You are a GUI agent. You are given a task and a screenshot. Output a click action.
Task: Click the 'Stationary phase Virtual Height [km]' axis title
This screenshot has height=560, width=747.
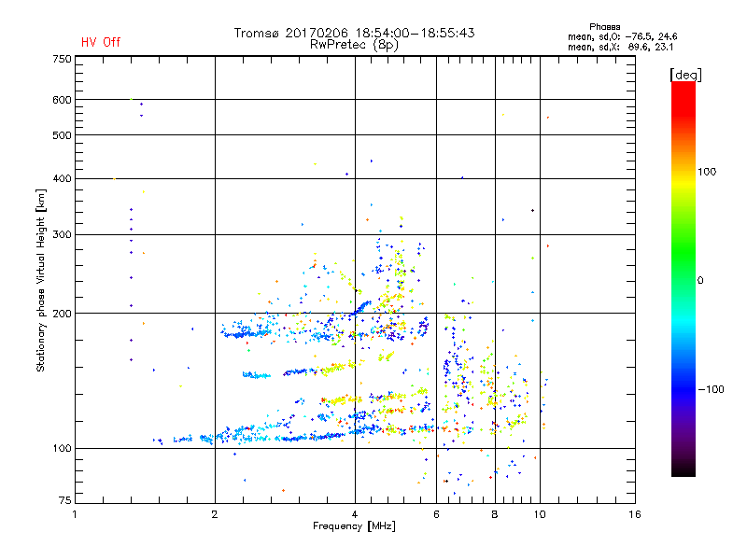tap(41, 280)
